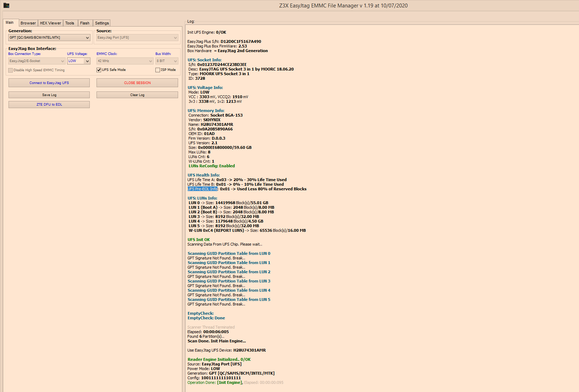Click 'UFS Health Info:' heading
This screenshot has height=392, width=579.
(204, 175)
